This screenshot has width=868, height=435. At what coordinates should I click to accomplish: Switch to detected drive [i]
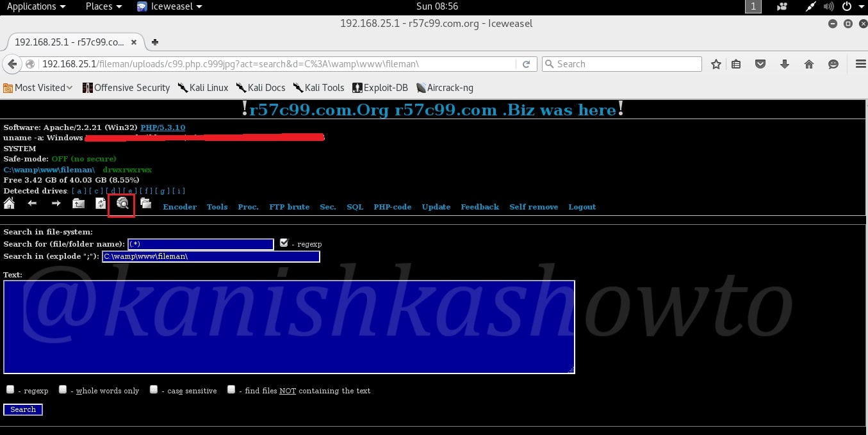click(x=179, y=191)
